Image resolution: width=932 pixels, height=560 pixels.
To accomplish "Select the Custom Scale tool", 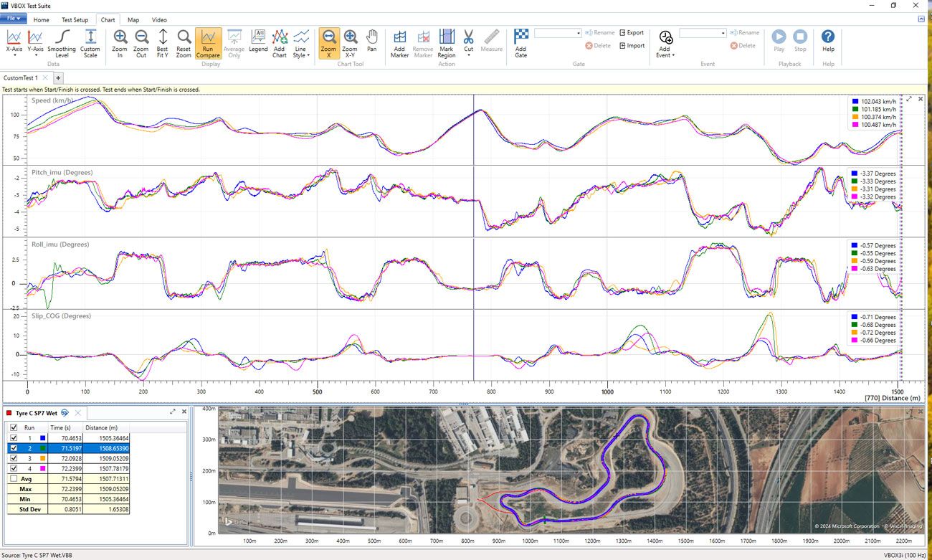I will point(90,43).
